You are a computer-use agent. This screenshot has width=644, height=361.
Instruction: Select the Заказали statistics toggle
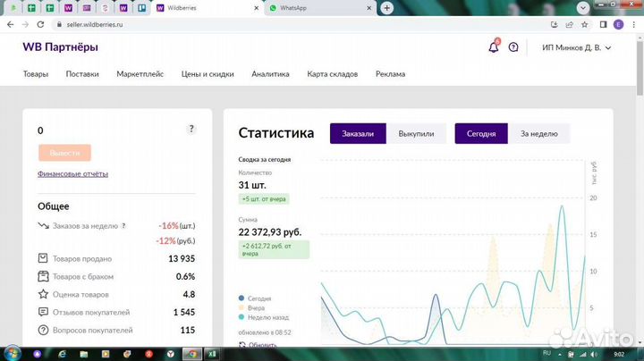358,134
